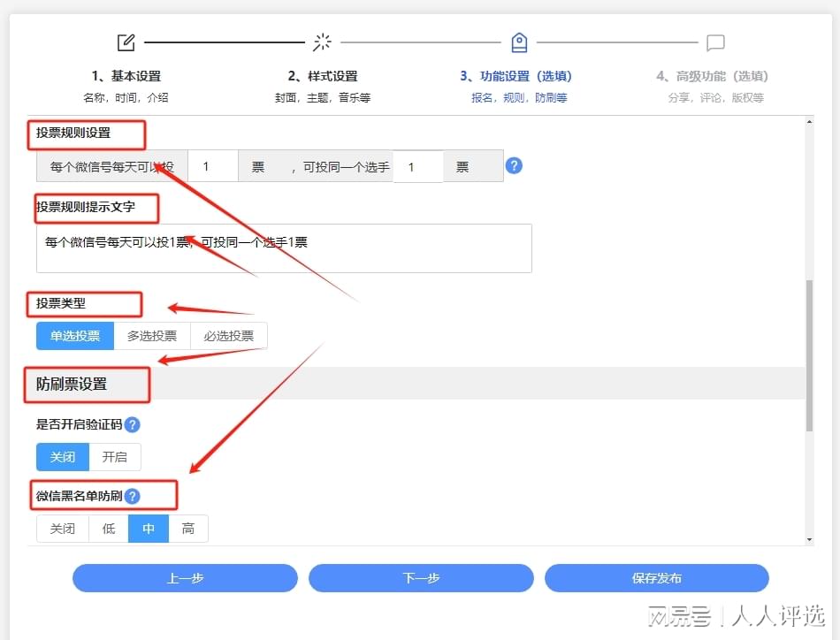Set WeChat blacklist protection to 低
Screen dimensions: 840x640
click(x=109, y=529)
